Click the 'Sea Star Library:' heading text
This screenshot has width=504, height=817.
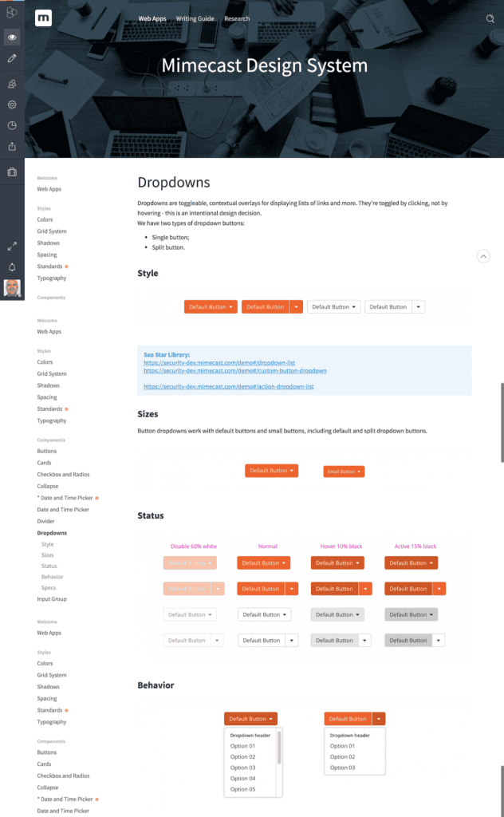click(167, 355)
